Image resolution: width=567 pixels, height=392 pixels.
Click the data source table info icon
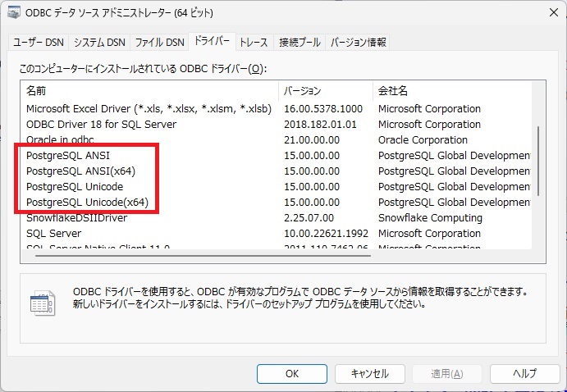coord(43,303)
